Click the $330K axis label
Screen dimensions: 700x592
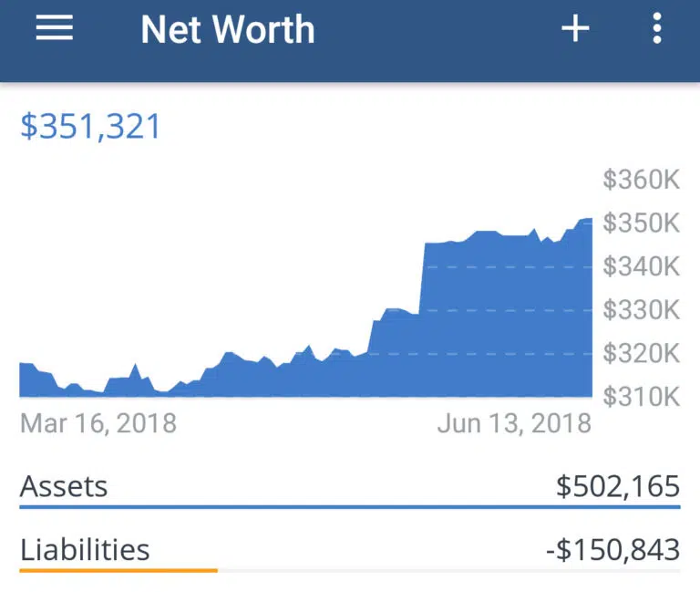tap(642, 310)
